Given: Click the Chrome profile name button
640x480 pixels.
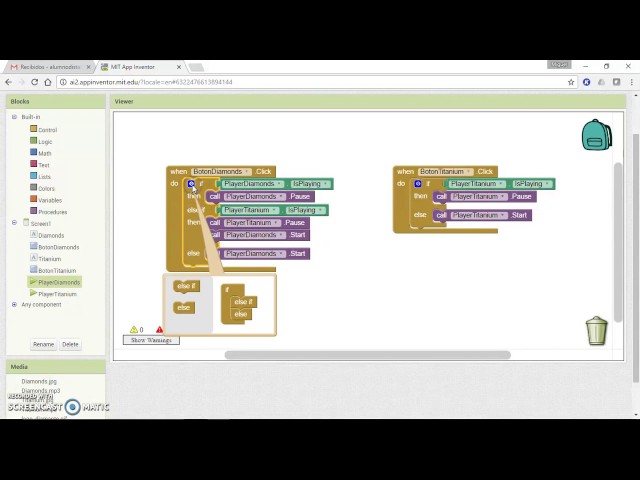Looking at the screenshot, I should coord(559,65).
